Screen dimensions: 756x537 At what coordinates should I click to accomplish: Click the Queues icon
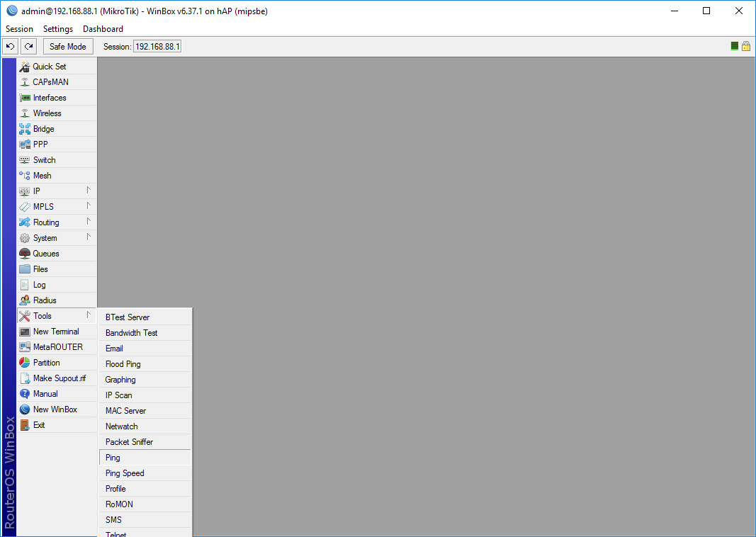(25, 254)
